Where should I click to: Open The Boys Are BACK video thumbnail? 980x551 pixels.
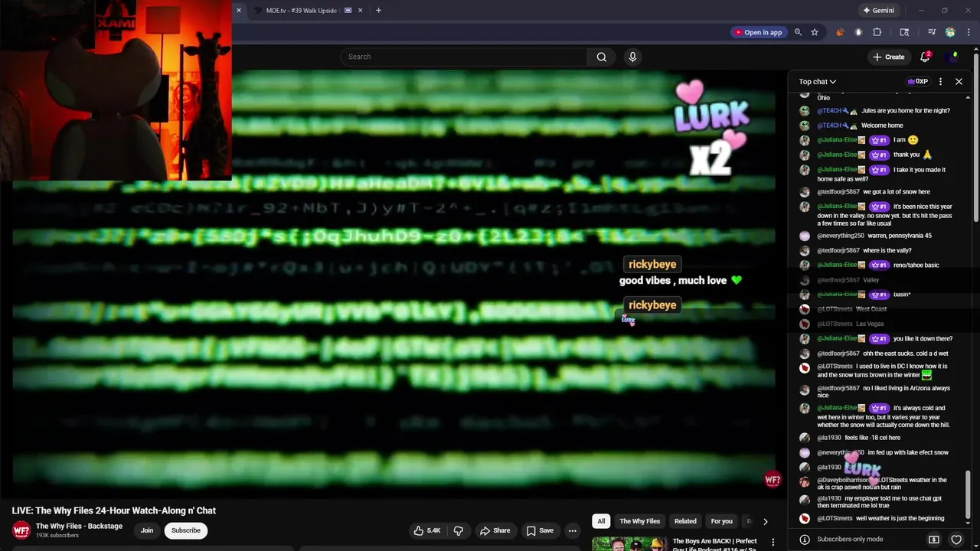coord(629,544)
